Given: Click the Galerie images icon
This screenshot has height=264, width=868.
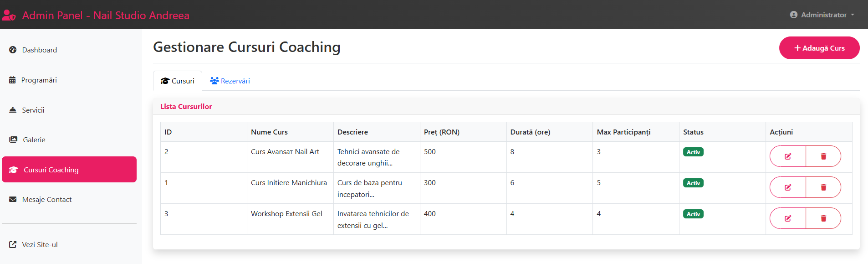Looking at the screenshot, I should (13, 140).
